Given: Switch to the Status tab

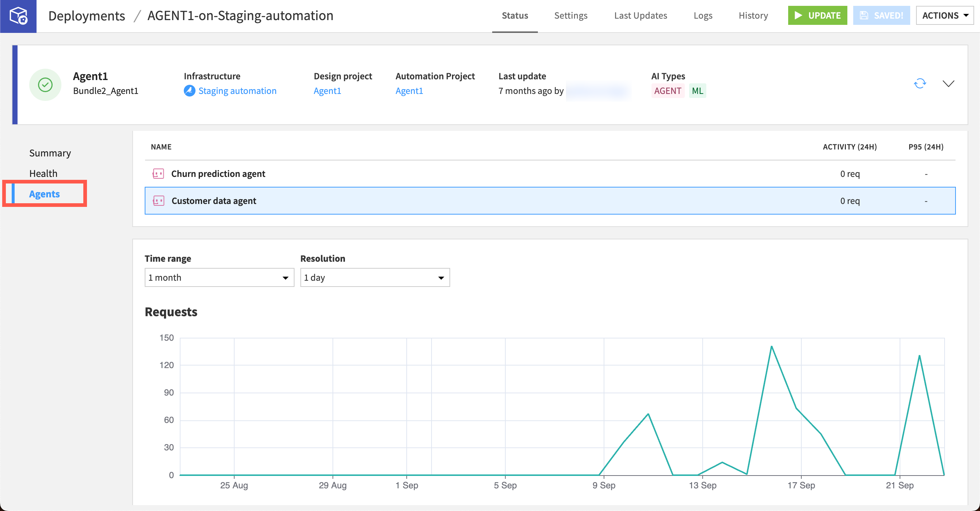Looking at the screenshot, I should [x=515, y=16].
